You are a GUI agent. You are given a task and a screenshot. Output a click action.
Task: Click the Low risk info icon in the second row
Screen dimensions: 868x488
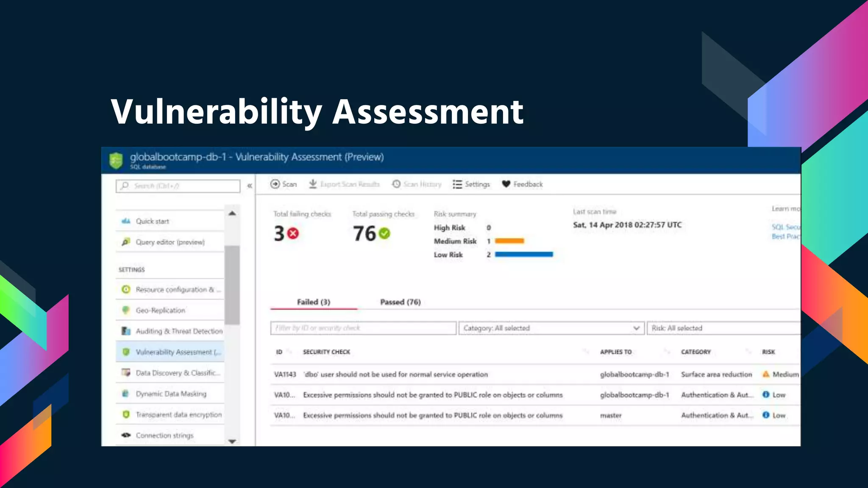click(766, 394)
